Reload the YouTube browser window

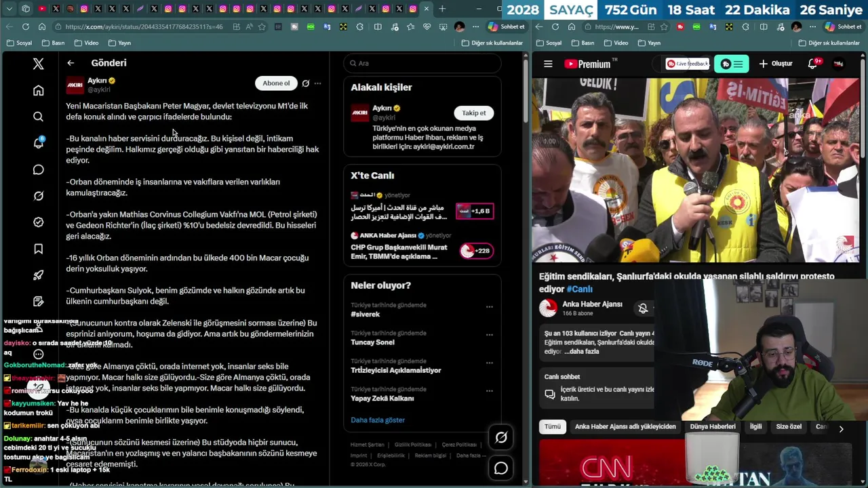tap(555, 26)
